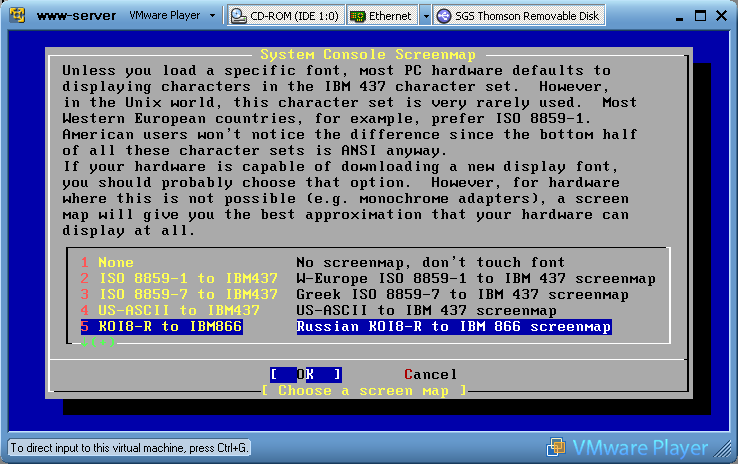Click the Ethernet device button
The height and width of the screenshot is (464, 738).
click(382, 16)
